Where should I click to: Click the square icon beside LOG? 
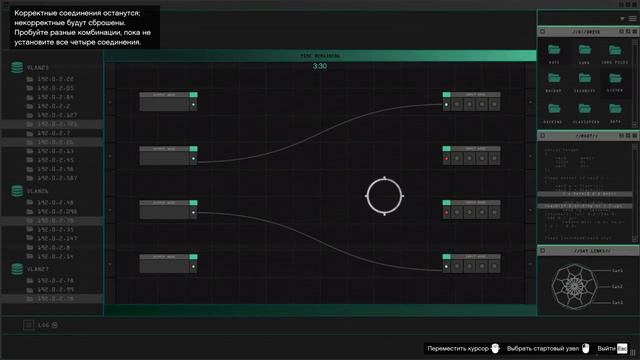point(28,325)
